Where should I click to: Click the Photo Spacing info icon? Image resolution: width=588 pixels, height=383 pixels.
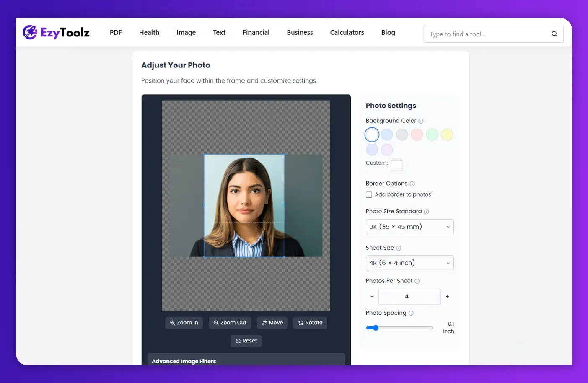411,313
